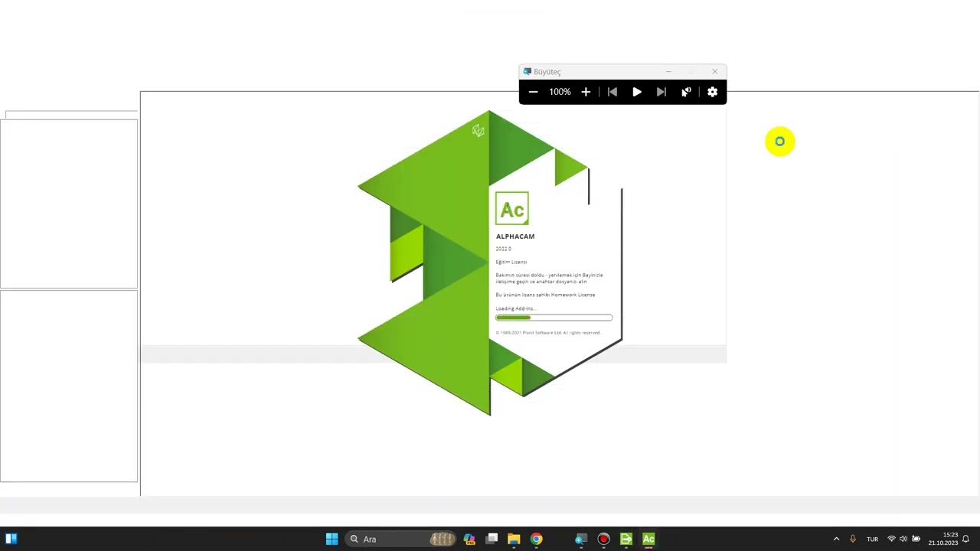Screen dimensions: 980x551
Task: Open Task View on the taskbar
Action: [492, 539]
